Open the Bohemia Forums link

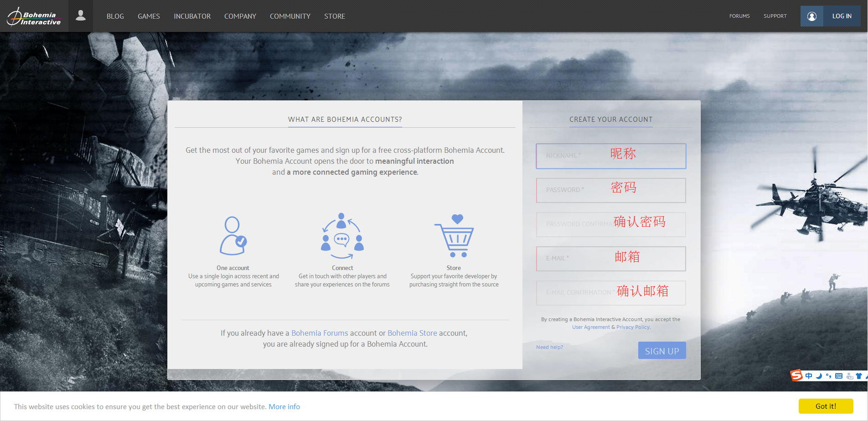pos(320,333)
